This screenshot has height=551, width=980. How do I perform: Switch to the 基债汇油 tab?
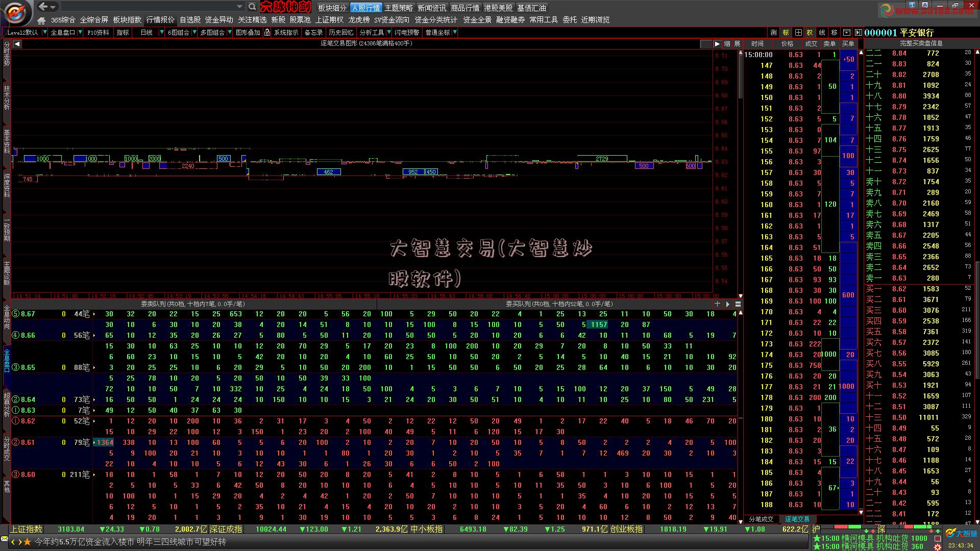[x=531, y=8]
